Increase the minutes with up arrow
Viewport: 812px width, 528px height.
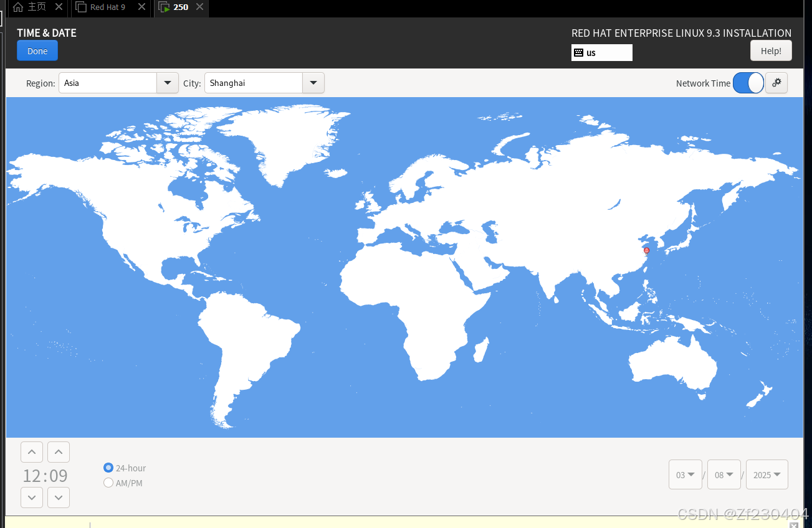tap(59, 452)
